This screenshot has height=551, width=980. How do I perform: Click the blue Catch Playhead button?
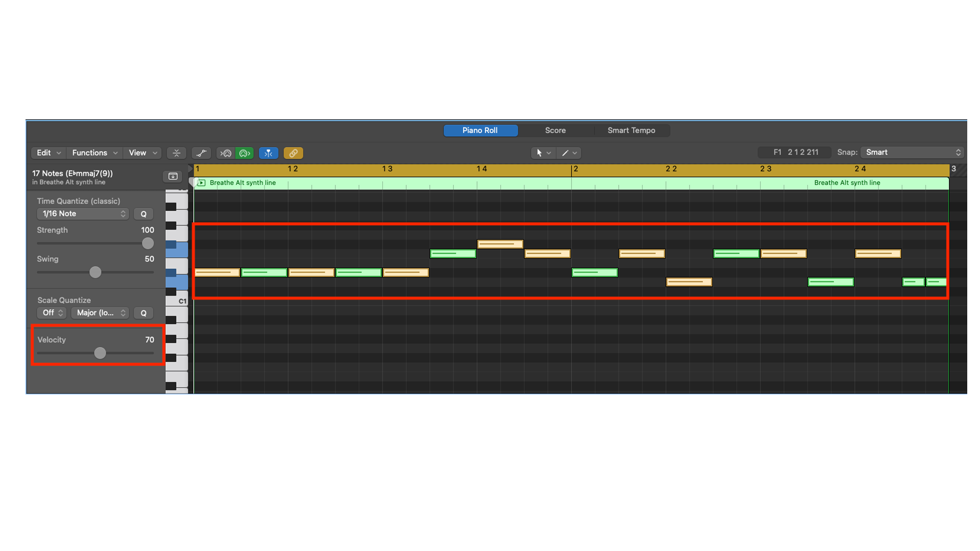tap(268, 153)
